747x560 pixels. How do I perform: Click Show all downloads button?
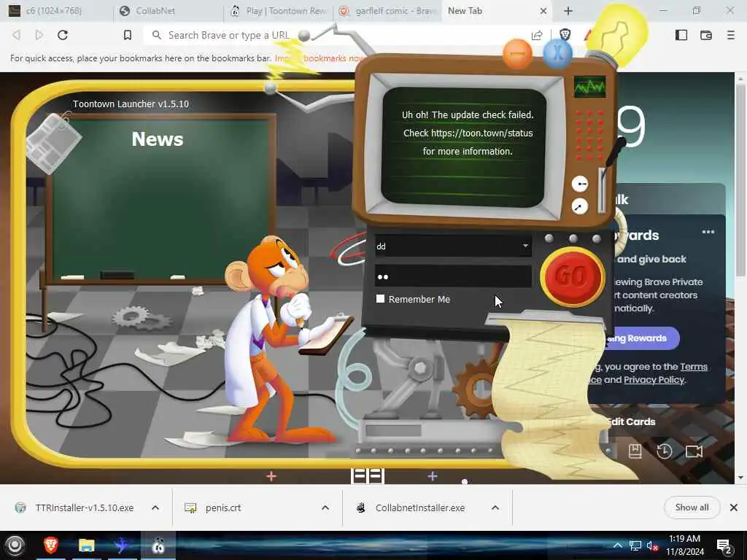[x=692, y=507]
